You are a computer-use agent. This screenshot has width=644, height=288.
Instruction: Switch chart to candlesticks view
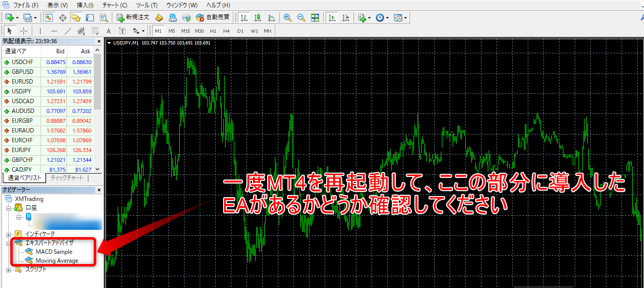(x=257, y=18)
